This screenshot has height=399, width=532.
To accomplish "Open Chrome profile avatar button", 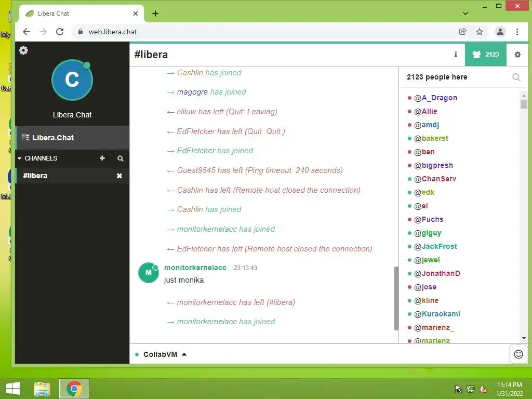I will pos(500,32).
